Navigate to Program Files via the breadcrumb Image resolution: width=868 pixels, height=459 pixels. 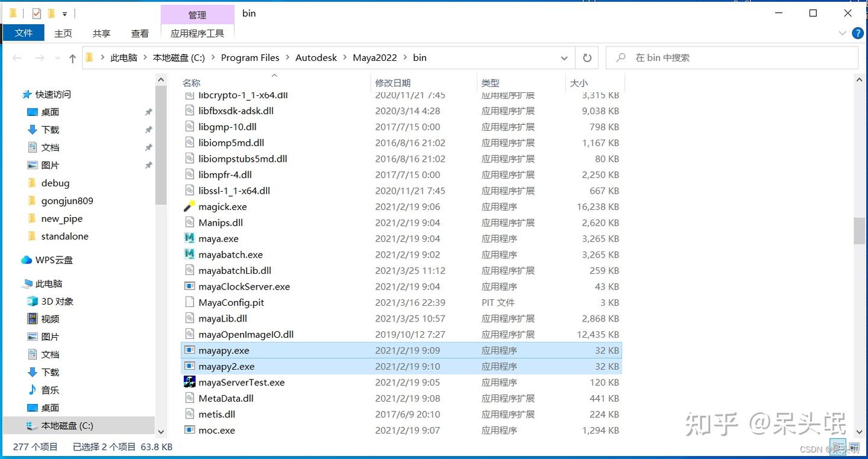pos(250,57)
